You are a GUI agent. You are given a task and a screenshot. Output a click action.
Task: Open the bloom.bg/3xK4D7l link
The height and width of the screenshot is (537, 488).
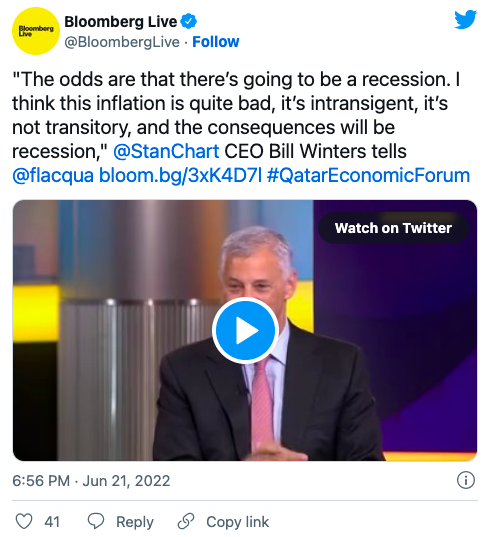click(x=180, y=175)
